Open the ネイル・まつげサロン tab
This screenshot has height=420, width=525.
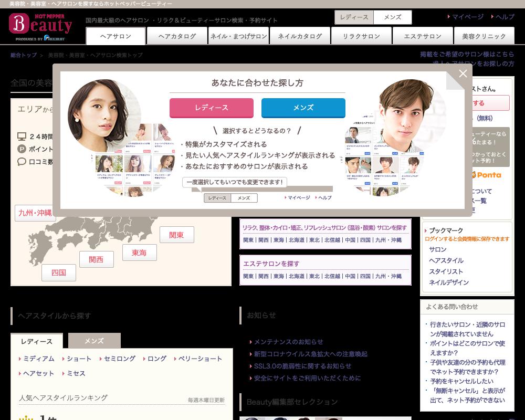(x=238, y=36)
